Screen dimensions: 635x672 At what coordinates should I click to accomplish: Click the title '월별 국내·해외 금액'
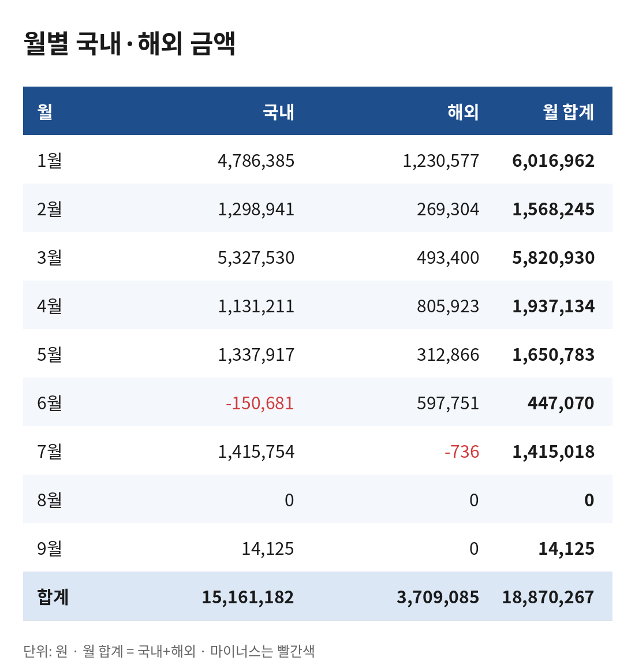tap(129, 43)
